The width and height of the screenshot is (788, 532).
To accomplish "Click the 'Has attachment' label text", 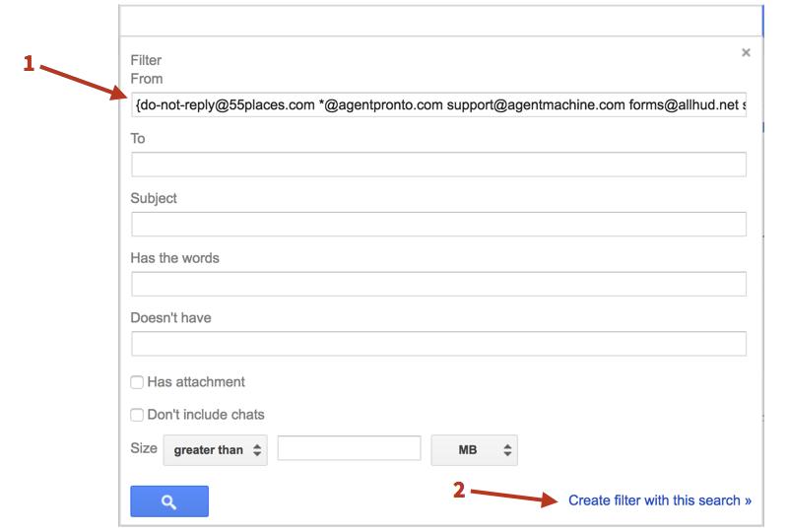I will click(x=196, y=382).
